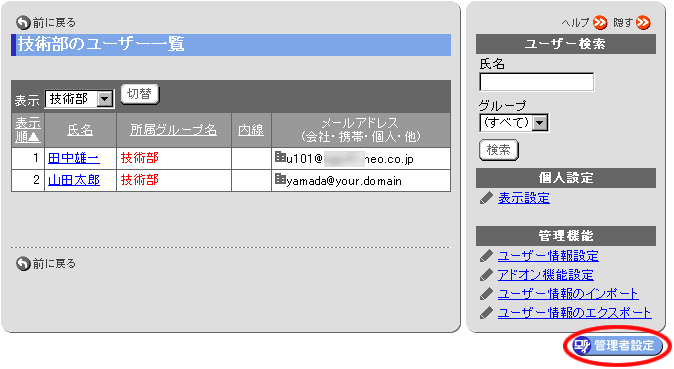Click the pencil icon beside 表示設定
The image size is (674, 369).
pos(486,198)
